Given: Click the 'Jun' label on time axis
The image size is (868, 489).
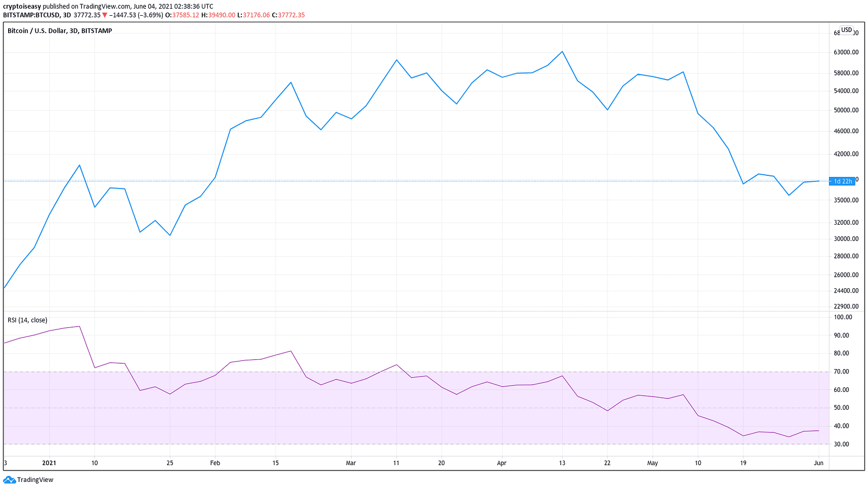Looking at the screenshot, I should pyautogui.click(x=819, y=463).
